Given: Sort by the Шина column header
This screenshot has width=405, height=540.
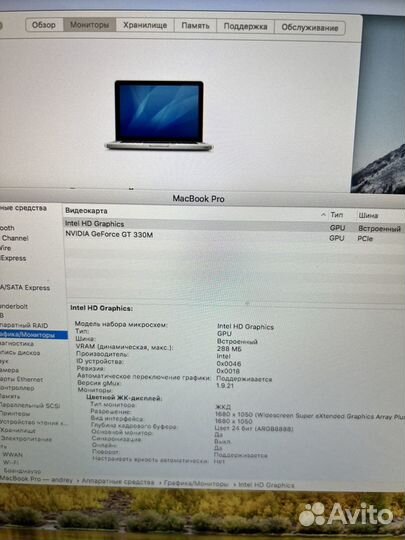Looking at the screenshot, I should (x=368, y=216).
